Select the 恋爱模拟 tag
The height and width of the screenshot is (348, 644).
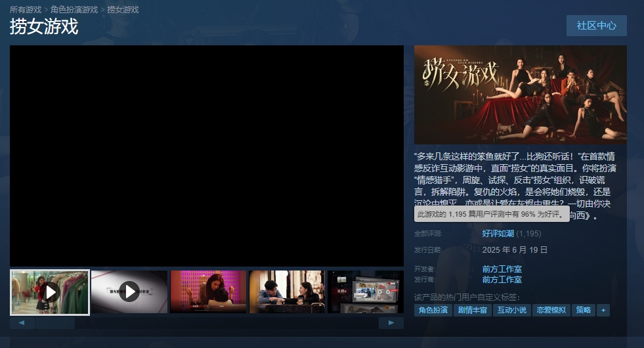pos(551,310)
